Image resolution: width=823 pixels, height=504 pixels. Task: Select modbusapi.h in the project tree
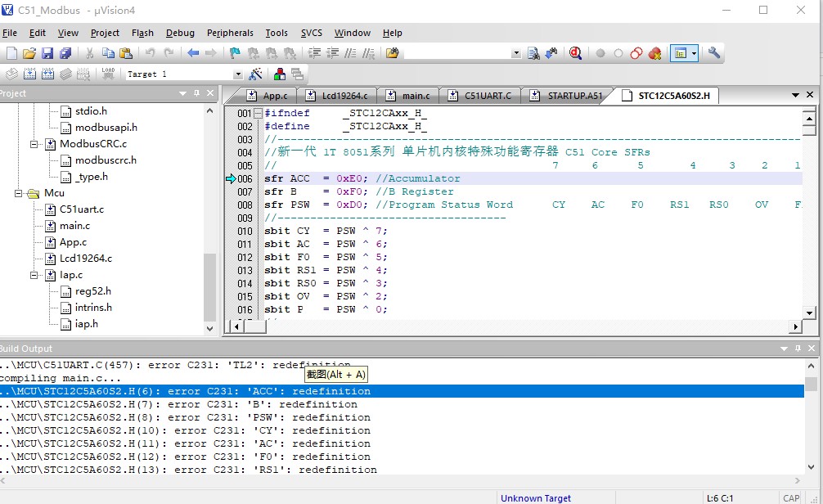pyautogui.click(x=106, y=128)
